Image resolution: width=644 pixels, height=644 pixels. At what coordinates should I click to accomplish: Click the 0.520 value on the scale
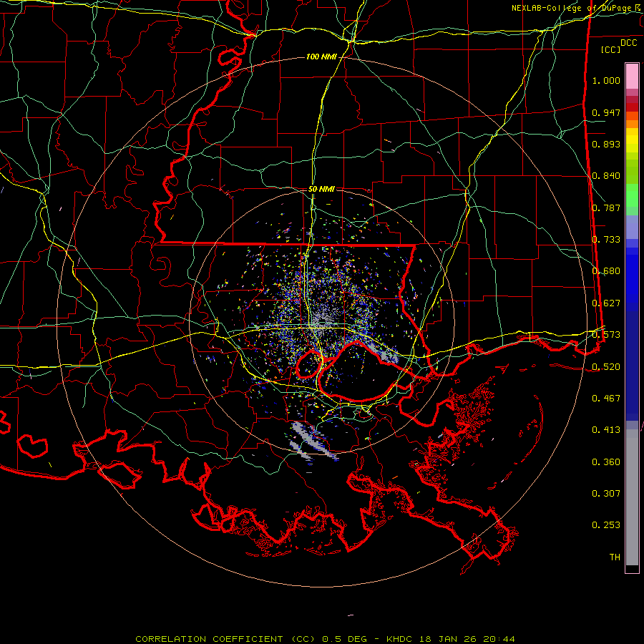606,367
